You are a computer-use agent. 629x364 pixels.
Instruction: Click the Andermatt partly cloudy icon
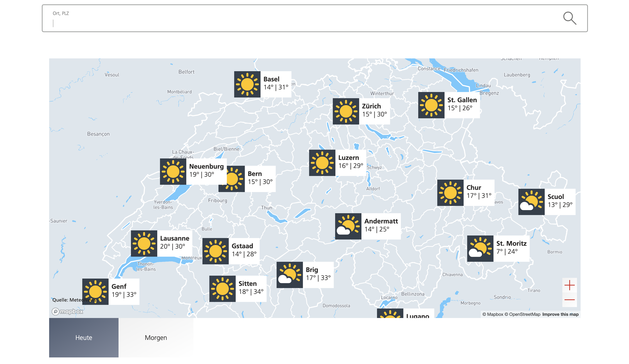click(348, 226)
